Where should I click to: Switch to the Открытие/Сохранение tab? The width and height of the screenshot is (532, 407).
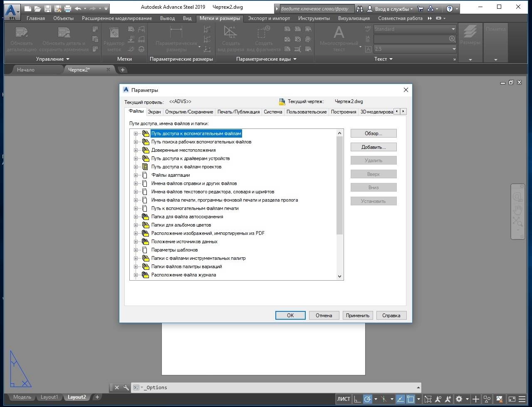coord(189,112)
